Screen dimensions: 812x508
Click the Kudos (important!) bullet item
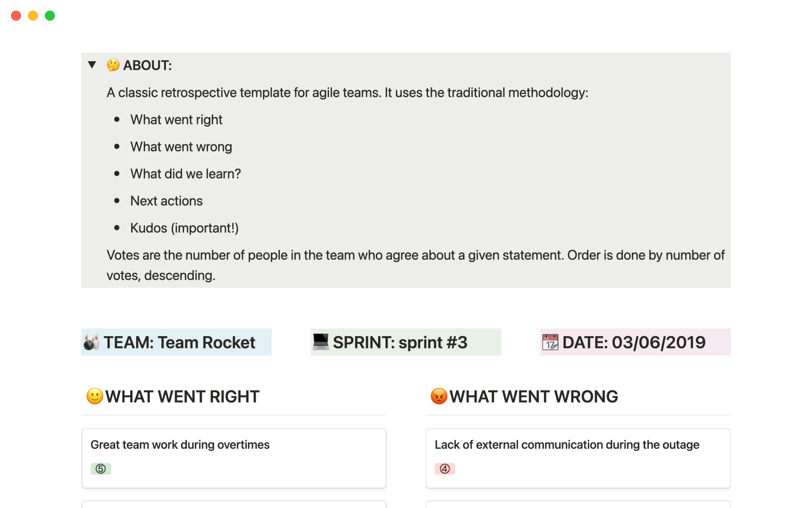[184, 228]
